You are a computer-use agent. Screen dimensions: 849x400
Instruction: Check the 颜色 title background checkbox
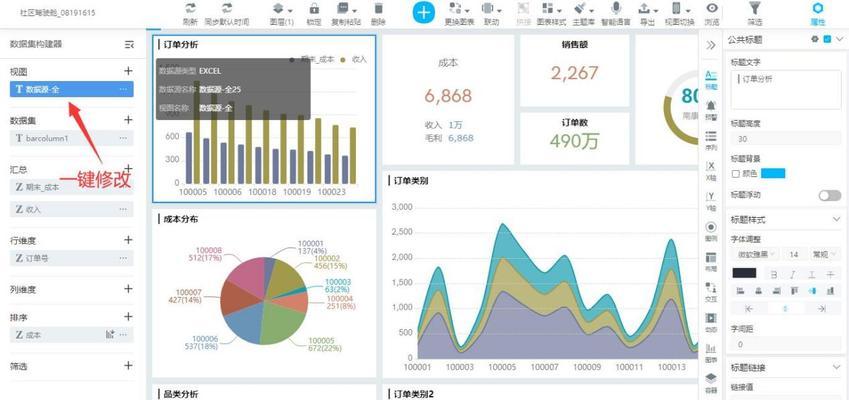735,174
